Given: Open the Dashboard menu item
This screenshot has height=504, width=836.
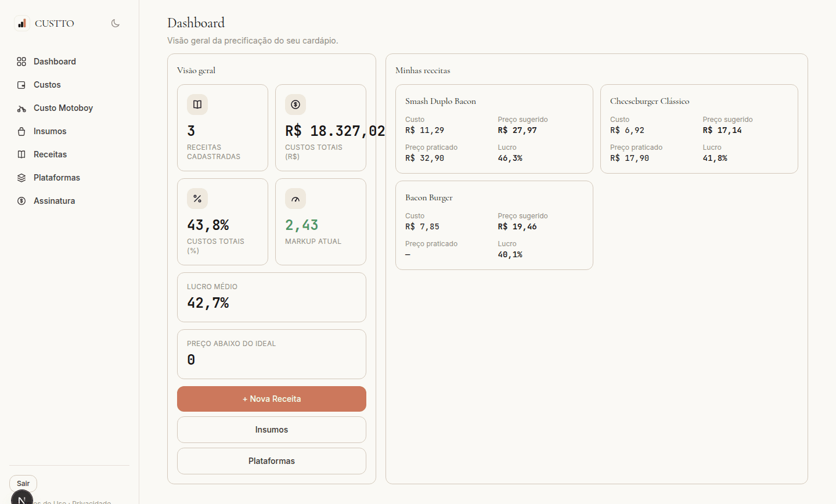Looking at the screenshot, I should click(70, 62).
